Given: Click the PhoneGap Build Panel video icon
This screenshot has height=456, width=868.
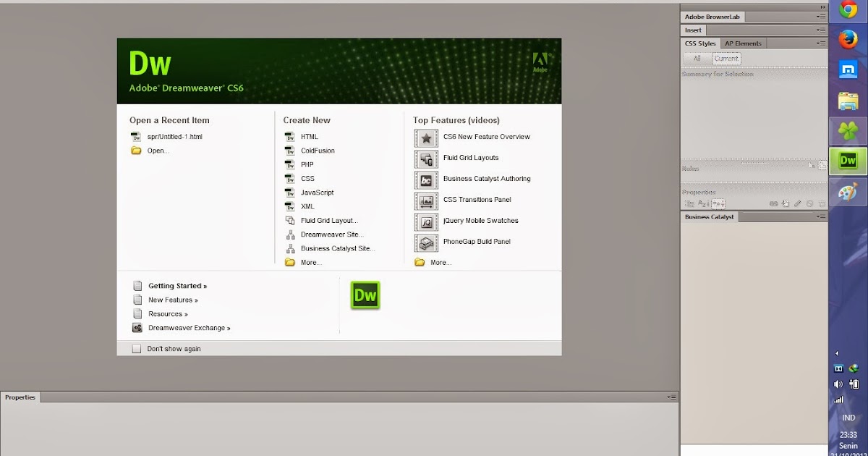Looking at the screenshot, I should click(427, 242).
